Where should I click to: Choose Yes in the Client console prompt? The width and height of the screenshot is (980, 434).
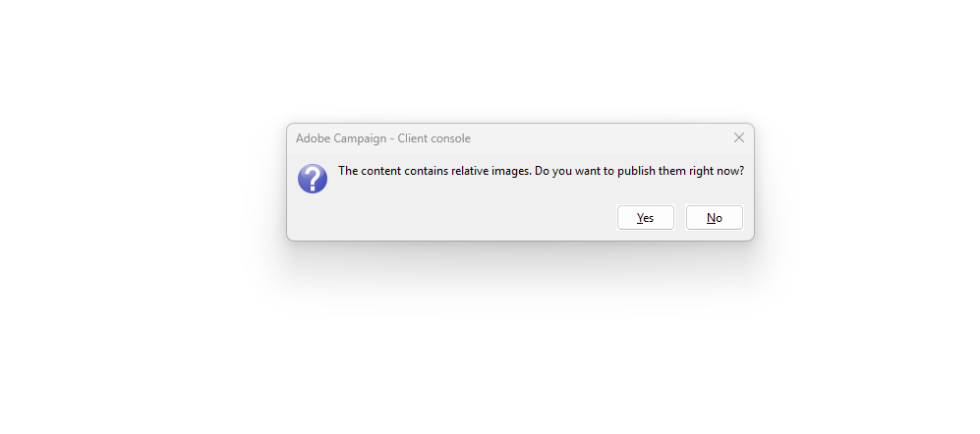[645, 218]
